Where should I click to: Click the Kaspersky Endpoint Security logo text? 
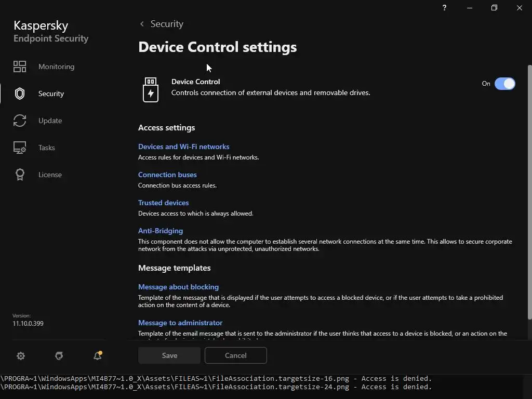51,31
